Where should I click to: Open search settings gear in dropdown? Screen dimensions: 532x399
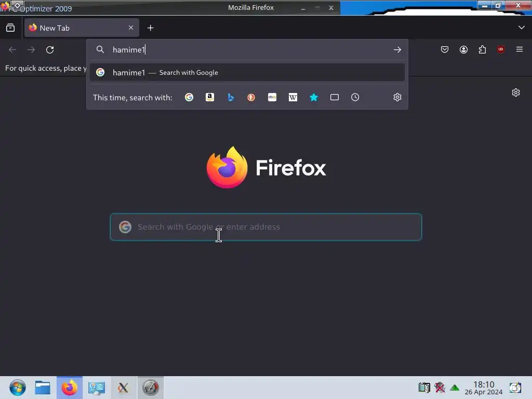pyautogui.click(x=397, y=97)
